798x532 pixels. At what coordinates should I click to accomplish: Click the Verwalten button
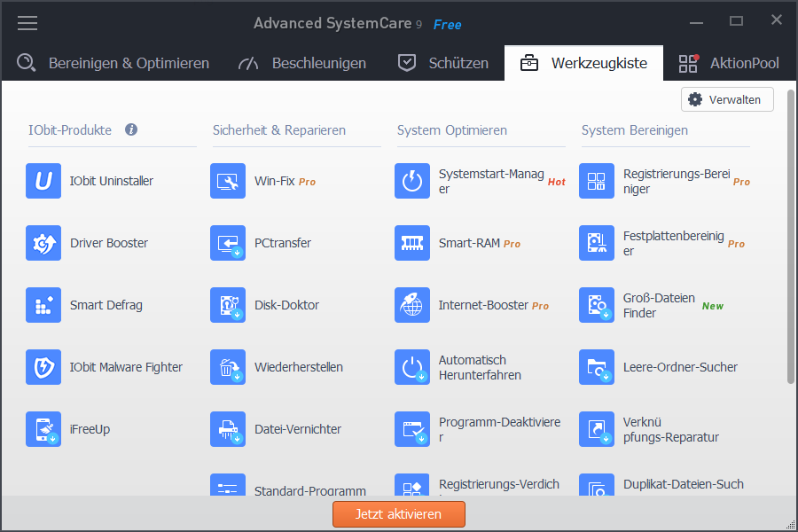click(727, 99)
